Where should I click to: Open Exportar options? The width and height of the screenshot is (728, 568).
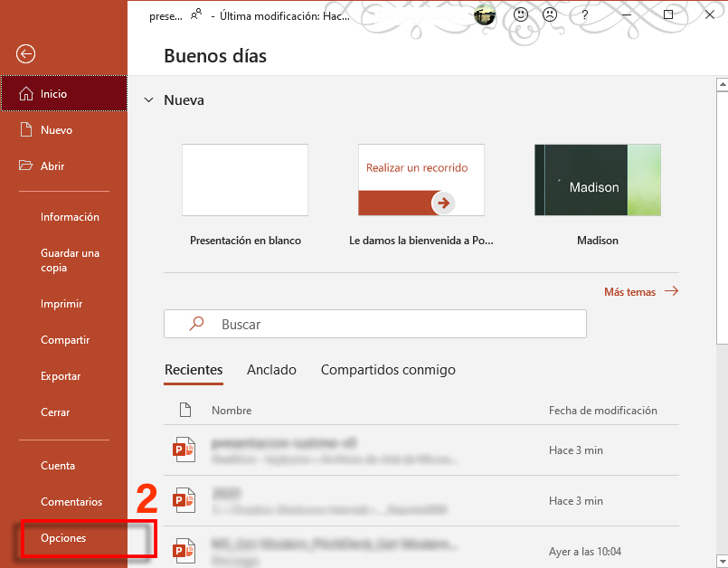tap(61, 376)
